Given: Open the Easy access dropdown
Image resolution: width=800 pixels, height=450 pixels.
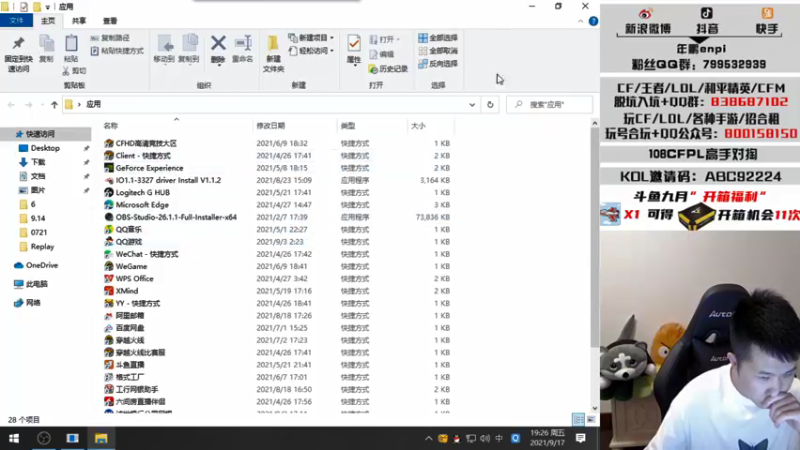Looking at the screenshot, I should (311, 51).
